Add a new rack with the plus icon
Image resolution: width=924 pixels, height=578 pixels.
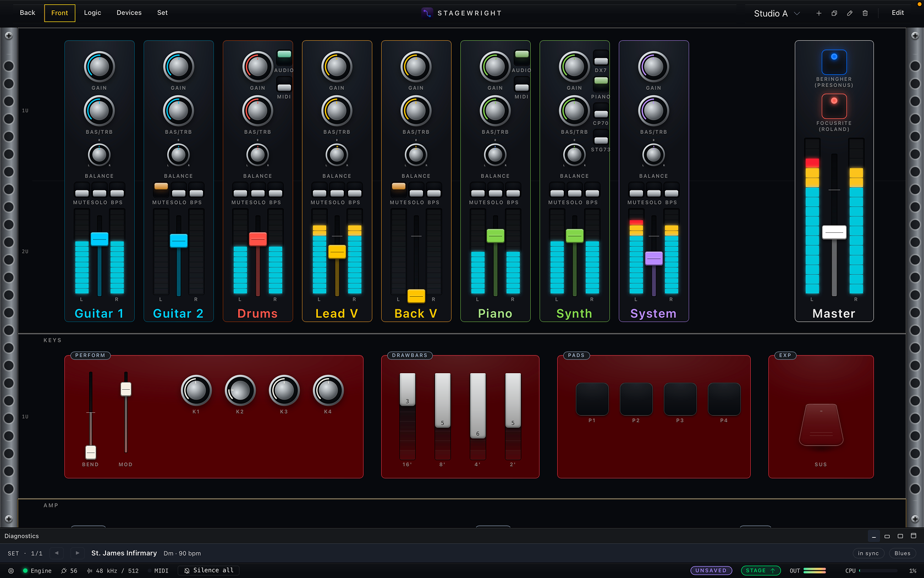coord(818,13)
